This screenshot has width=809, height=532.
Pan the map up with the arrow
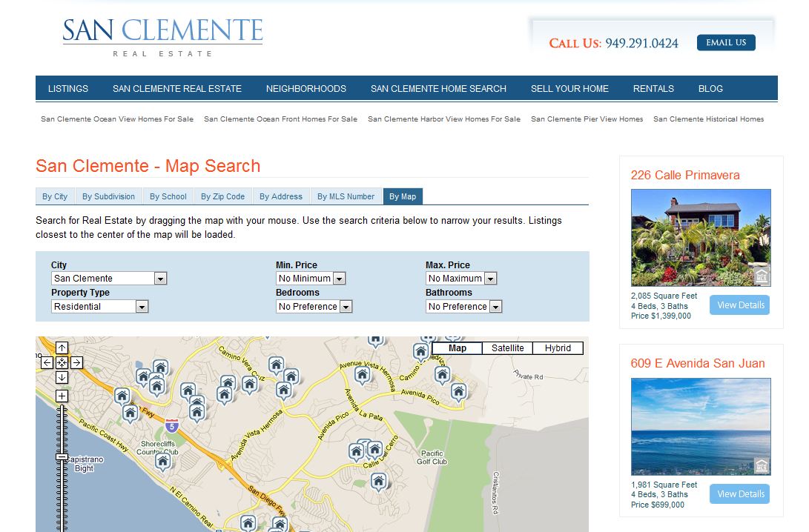pyautogui.click(x=62, y=348)
